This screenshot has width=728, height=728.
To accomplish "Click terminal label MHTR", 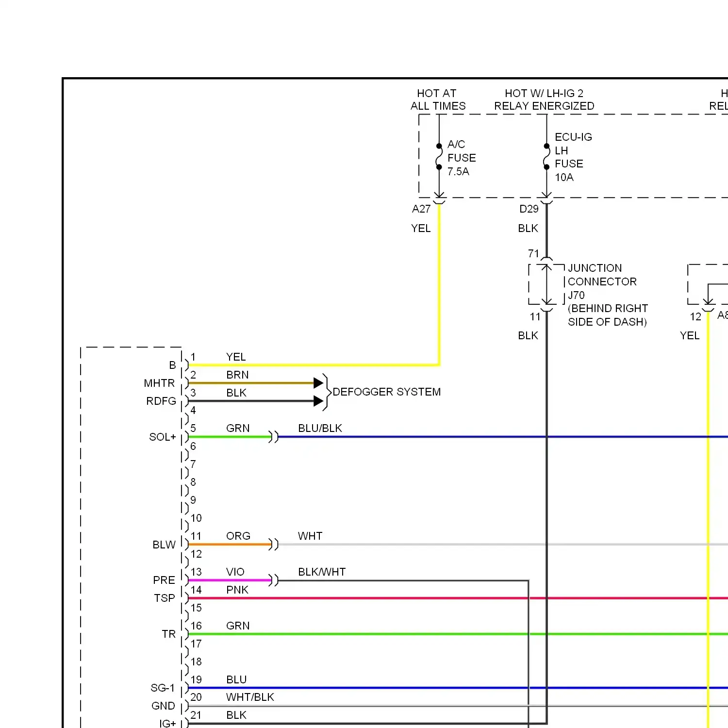I will pos(159,383).
